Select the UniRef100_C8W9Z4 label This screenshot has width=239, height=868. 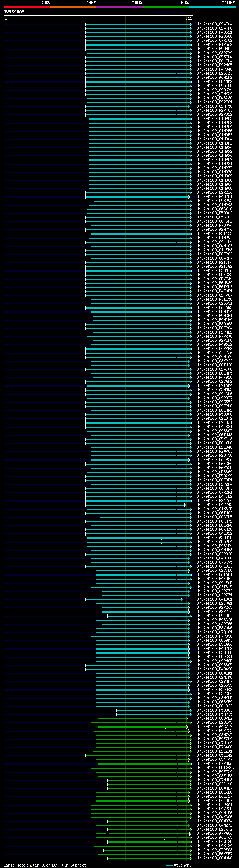click(x=214, y=821)
